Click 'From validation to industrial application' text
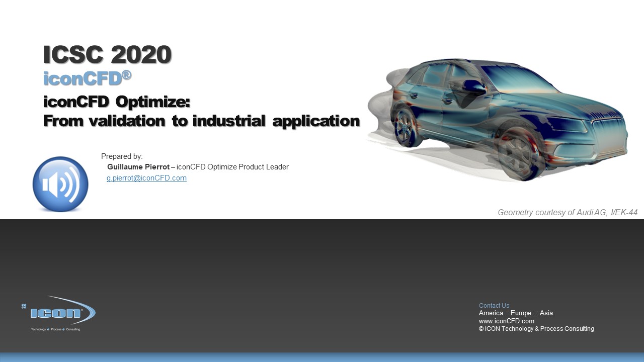The height and width of the screenshot is (362, 644). click(x=201, y=121)
